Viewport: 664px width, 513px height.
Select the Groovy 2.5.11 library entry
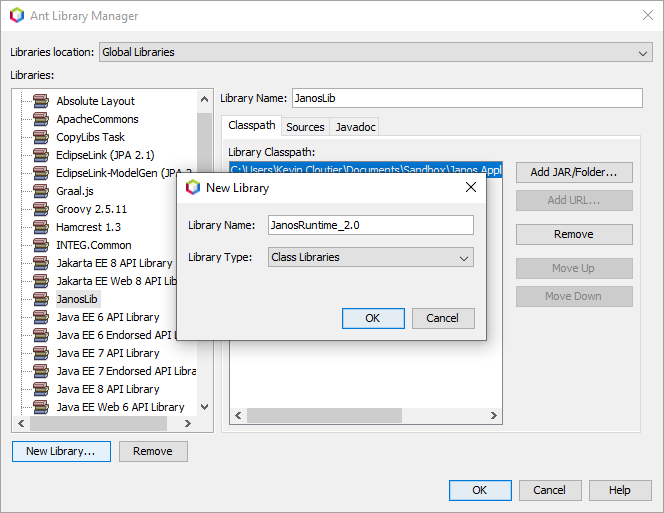(x=91, y=209)
